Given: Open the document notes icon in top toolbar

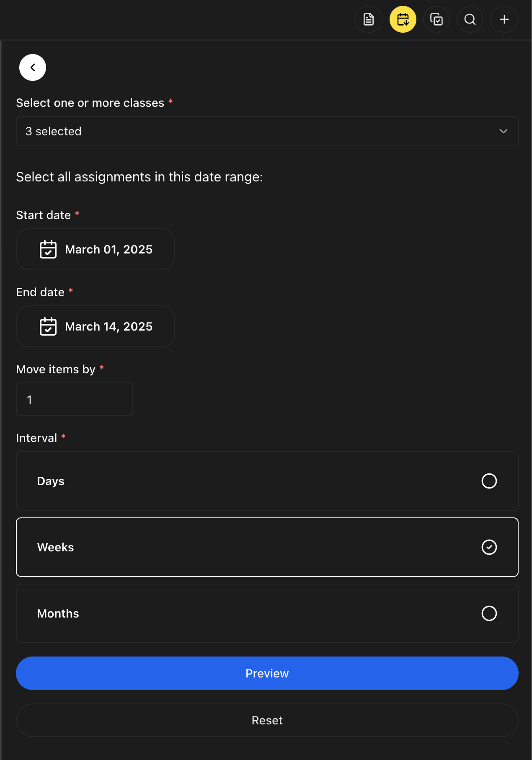Looking at the screenshot, I should [x=369, y=19].
